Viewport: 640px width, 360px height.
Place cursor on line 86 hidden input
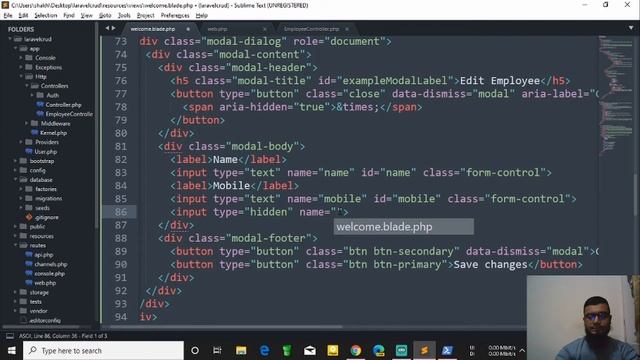point(260,212)
